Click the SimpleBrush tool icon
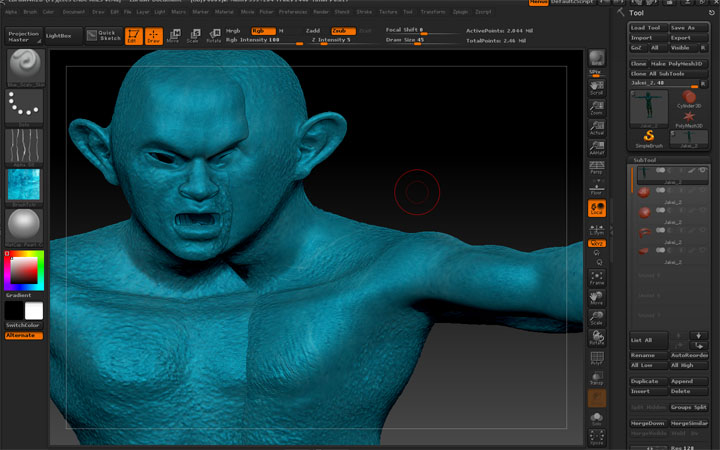Image resolution: width=720 pixels, height=450 pixels. [648, 137]
